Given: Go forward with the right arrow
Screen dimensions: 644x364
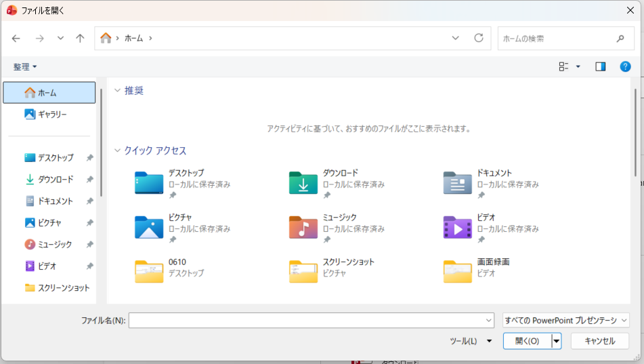Looking at the screenshot, I should [39, 38].
